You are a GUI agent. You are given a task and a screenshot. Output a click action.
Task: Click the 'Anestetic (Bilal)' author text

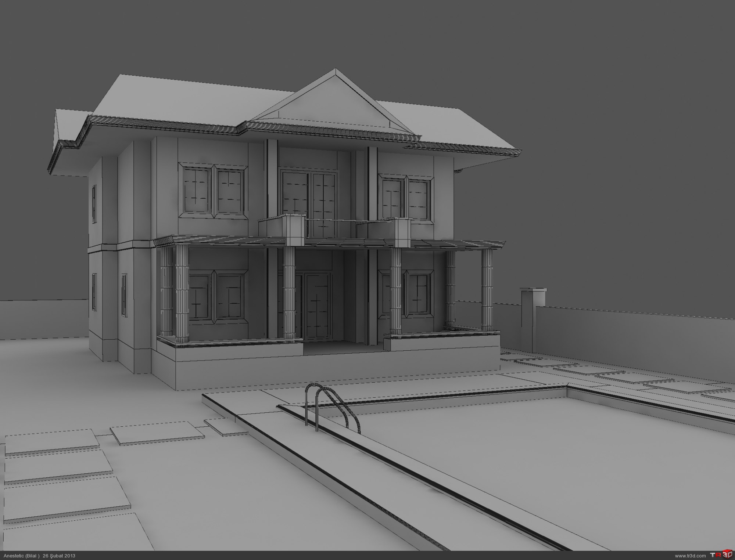click(21, 556)
